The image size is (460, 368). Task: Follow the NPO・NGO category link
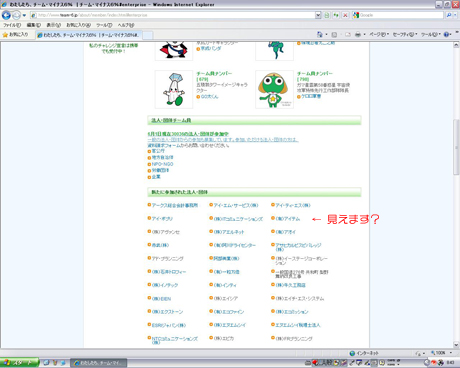pos(162,164)
